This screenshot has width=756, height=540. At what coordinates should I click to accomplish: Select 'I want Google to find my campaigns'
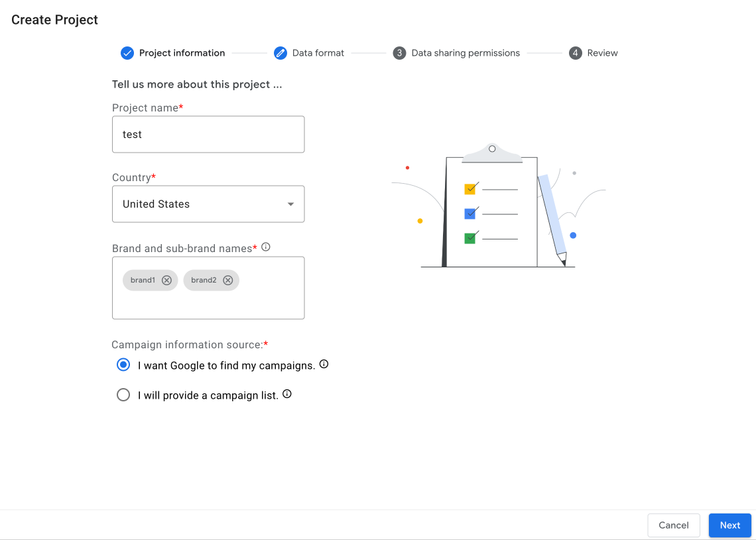tap(123, 365)
